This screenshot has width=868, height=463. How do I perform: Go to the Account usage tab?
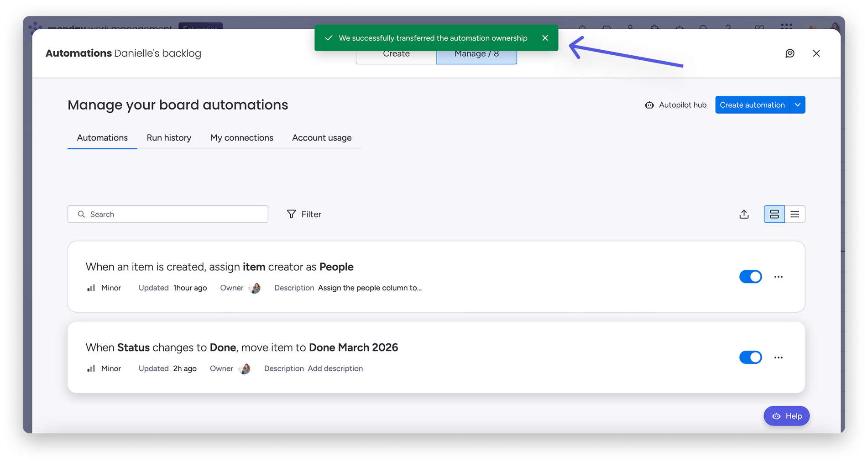[x=322, y=138]
